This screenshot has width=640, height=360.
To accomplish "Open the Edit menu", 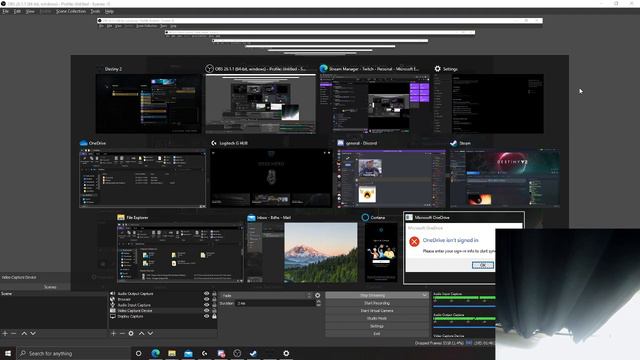I will click(17, 11).
